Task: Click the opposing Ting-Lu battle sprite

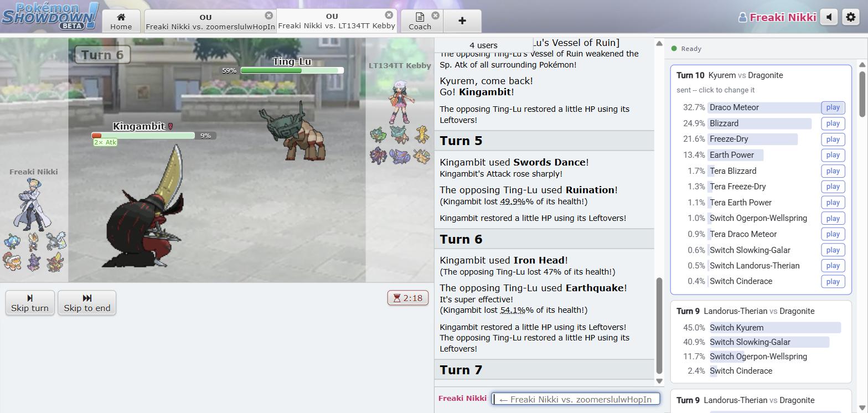Action: point(292,132)
